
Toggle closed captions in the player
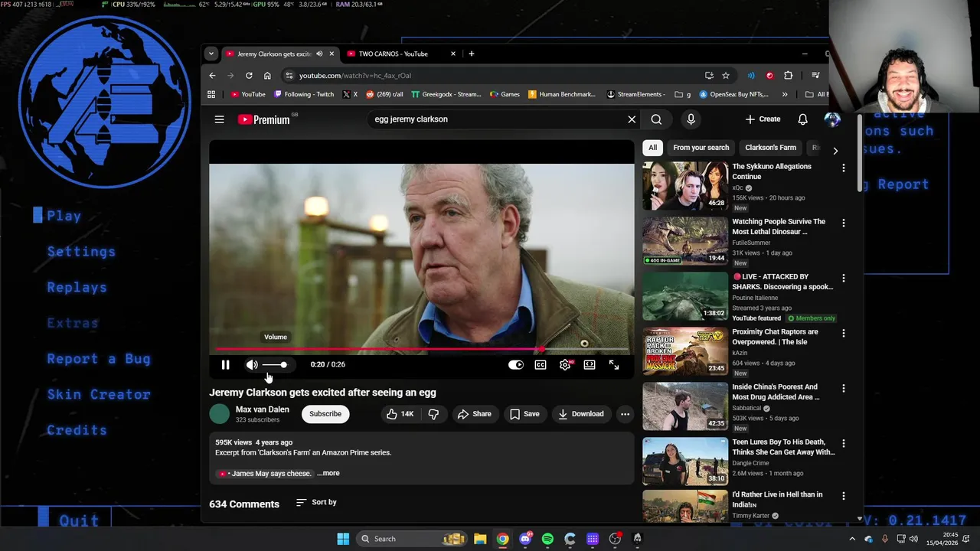[x=541, y=365]
